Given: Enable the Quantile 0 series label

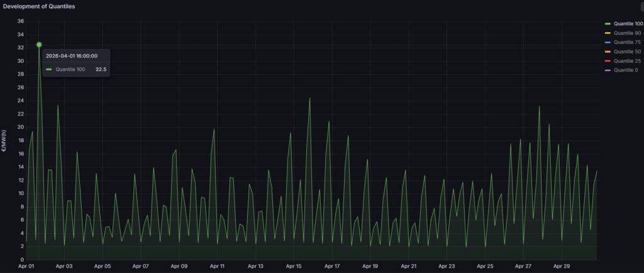Looking at the screenshot, I should pos(626,70).
